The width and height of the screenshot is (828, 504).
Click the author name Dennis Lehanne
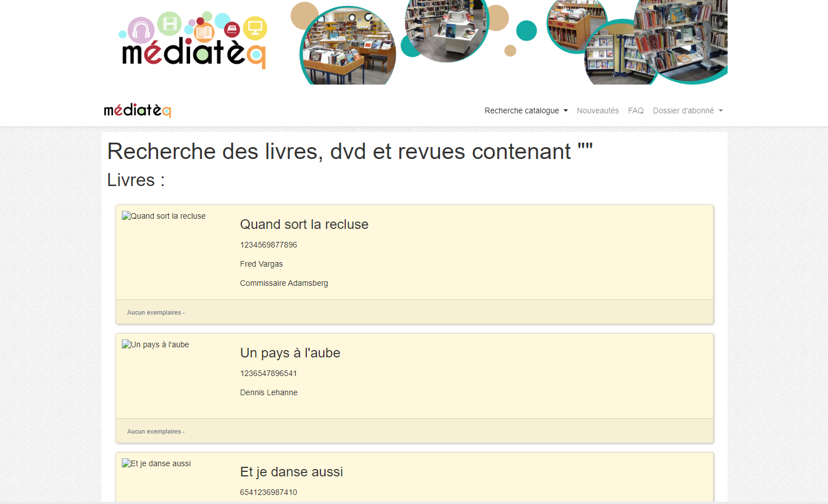coord(268,392)
